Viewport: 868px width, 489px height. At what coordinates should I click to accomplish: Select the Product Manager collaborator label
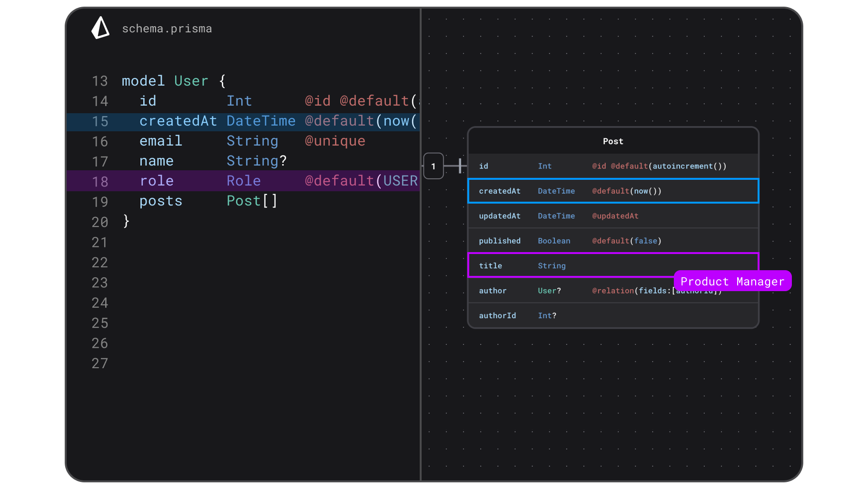[732, 281]
